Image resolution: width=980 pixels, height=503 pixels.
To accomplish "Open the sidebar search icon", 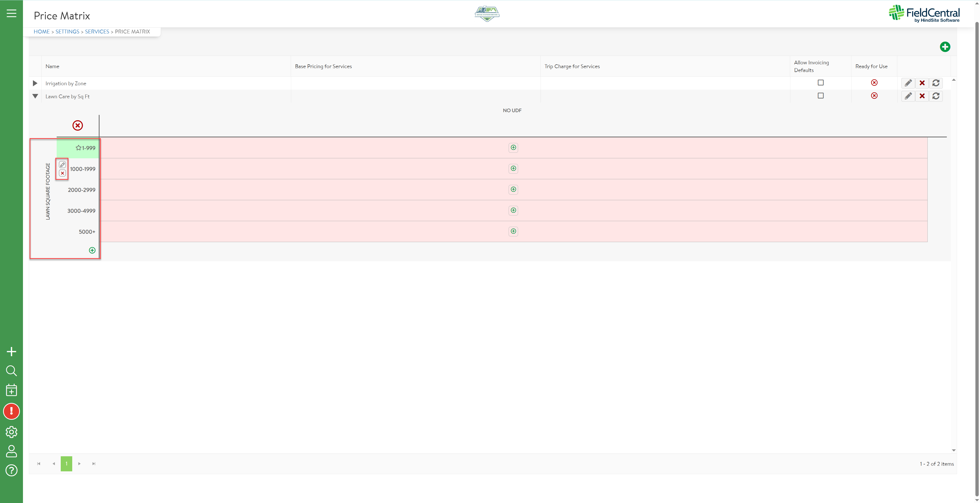I will (11, 370).
